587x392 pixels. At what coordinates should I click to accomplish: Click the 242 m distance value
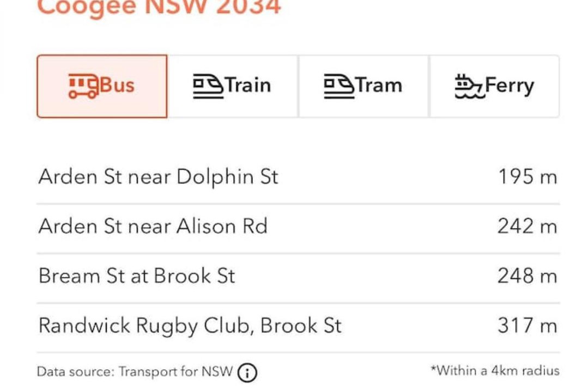[527, 226]
